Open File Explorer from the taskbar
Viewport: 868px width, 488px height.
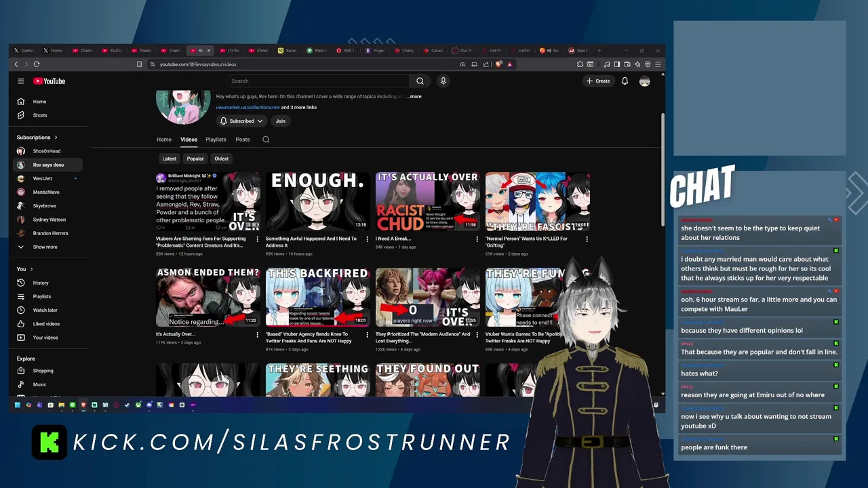62,405
